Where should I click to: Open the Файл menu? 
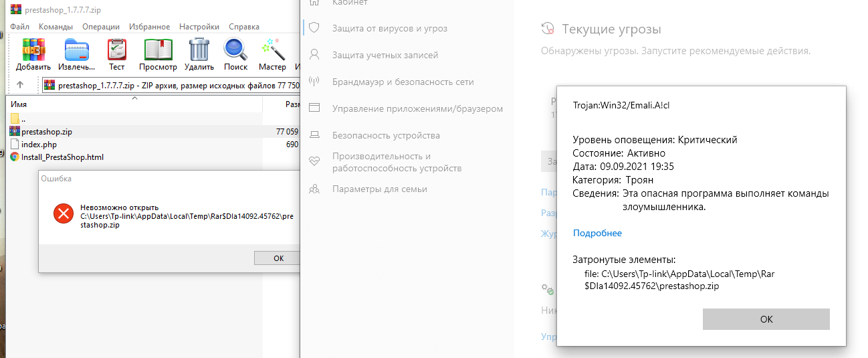(x=19, y=27)
